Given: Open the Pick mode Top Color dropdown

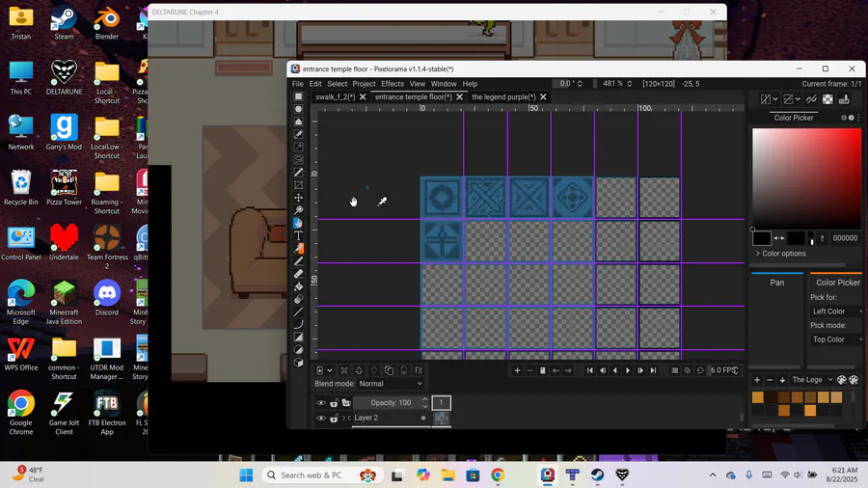Looking at the screenshot, I should [837, 339].
